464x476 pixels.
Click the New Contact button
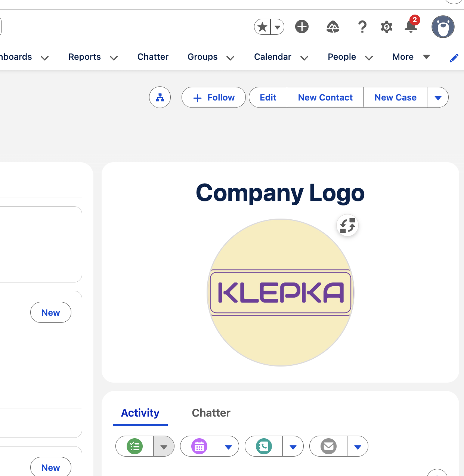pyautogui.click(x=325, y=98)
